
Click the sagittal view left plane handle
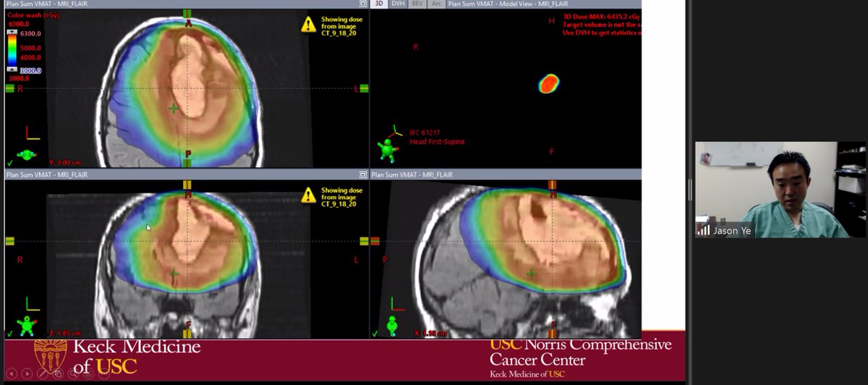[375, 241]
